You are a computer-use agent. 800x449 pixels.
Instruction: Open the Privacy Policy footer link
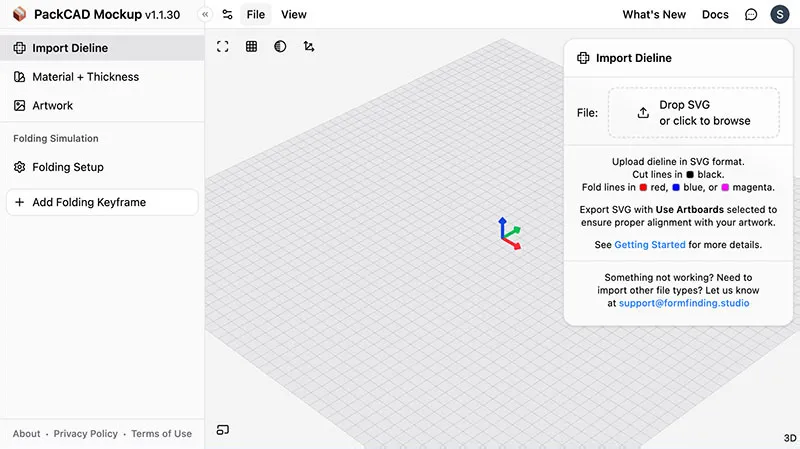[86, 434]
